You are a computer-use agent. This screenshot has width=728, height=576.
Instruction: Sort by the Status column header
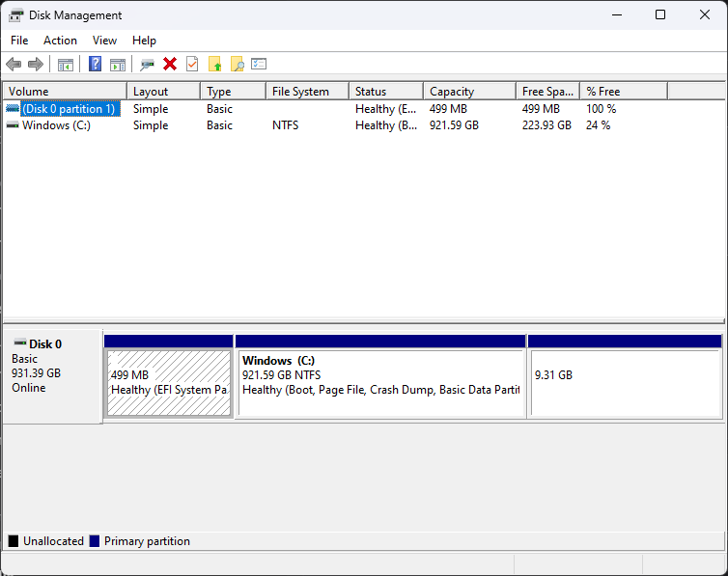coord(387,92)
